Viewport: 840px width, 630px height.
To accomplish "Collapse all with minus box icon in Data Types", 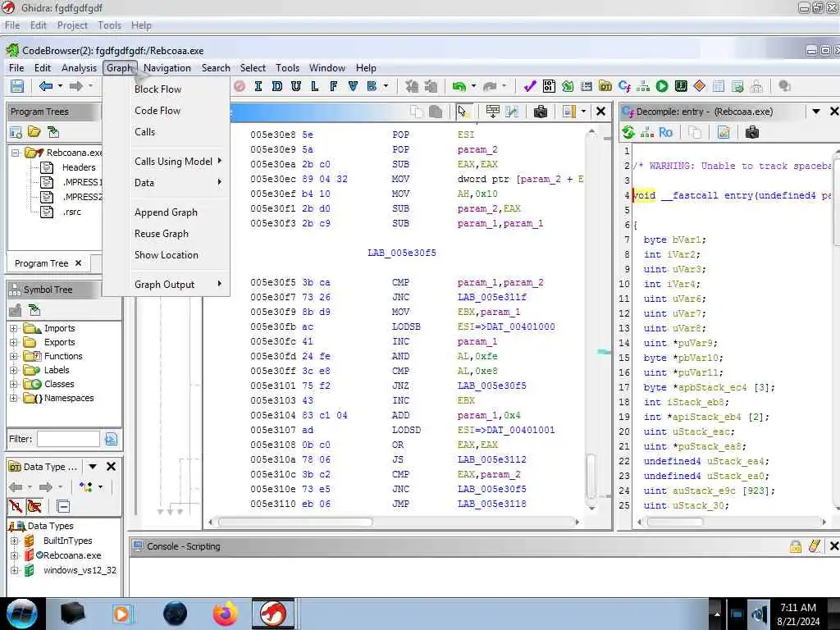I will click(x=63, y=506).
